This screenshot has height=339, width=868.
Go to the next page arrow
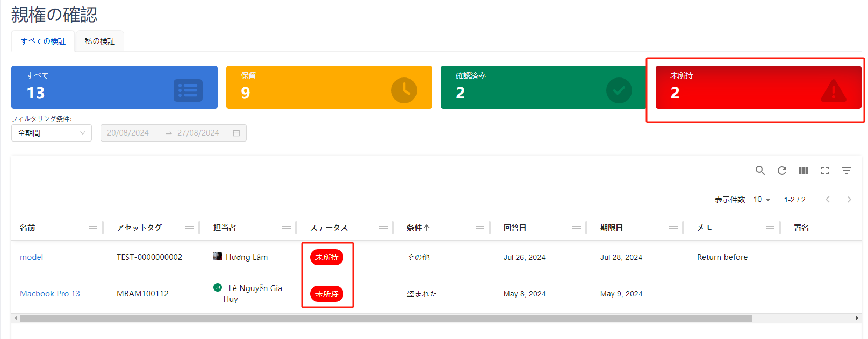pos(849,200)
